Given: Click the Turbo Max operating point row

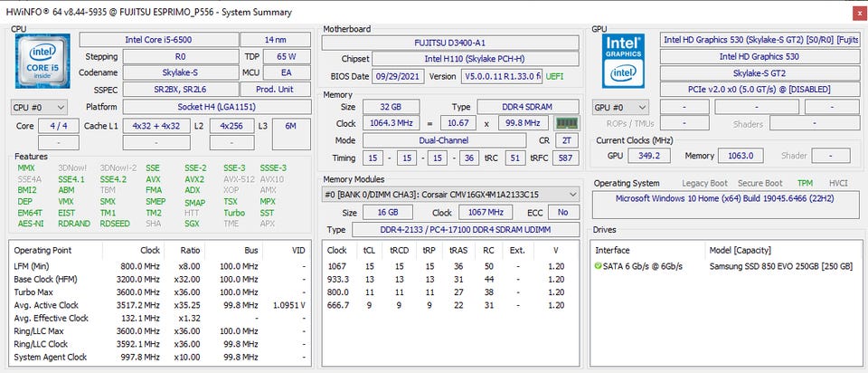Looking at the screenshot, I should pyautogui.click(x=159, y=292).
